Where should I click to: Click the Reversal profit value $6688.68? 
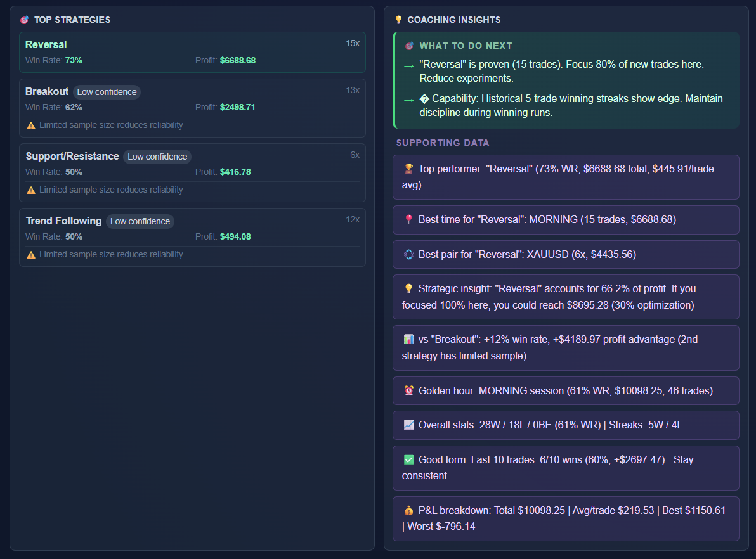(x=238, y=60)
